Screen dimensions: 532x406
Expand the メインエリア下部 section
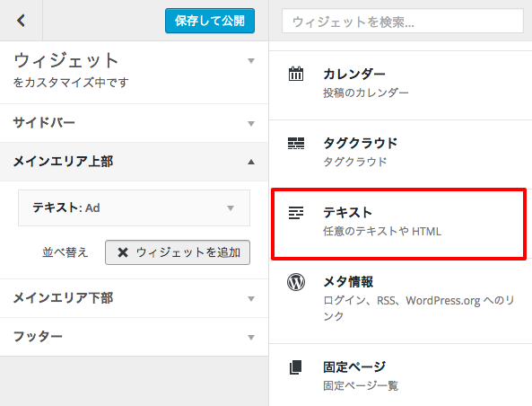click(x=134, y=298)
